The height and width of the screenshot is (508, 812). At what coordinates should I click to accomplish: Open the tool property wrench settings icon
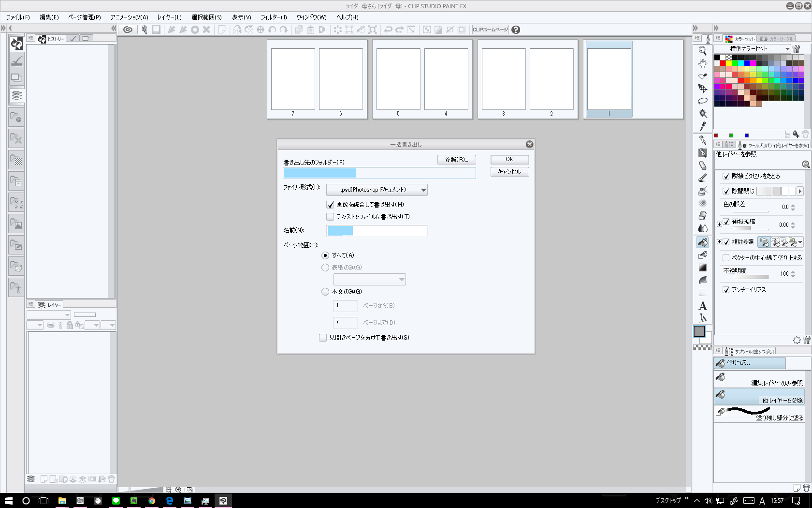point(807,340)
